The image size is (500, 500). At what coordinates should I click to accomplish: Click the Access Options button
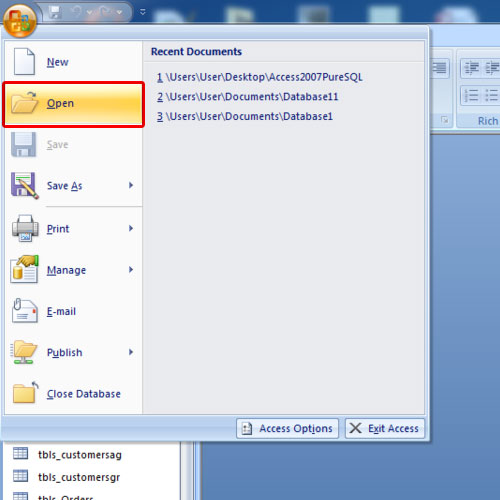click(x=287, y=428)
